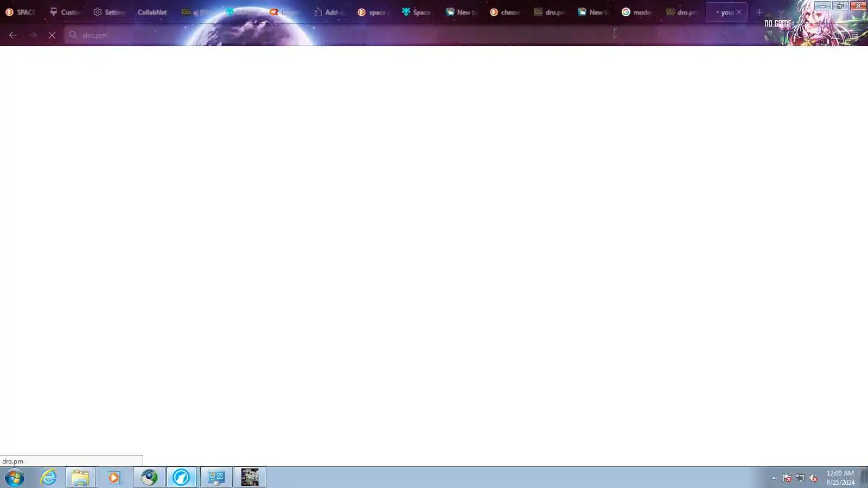Open the Settings tab
868x488 pixels.
[109, 12]
